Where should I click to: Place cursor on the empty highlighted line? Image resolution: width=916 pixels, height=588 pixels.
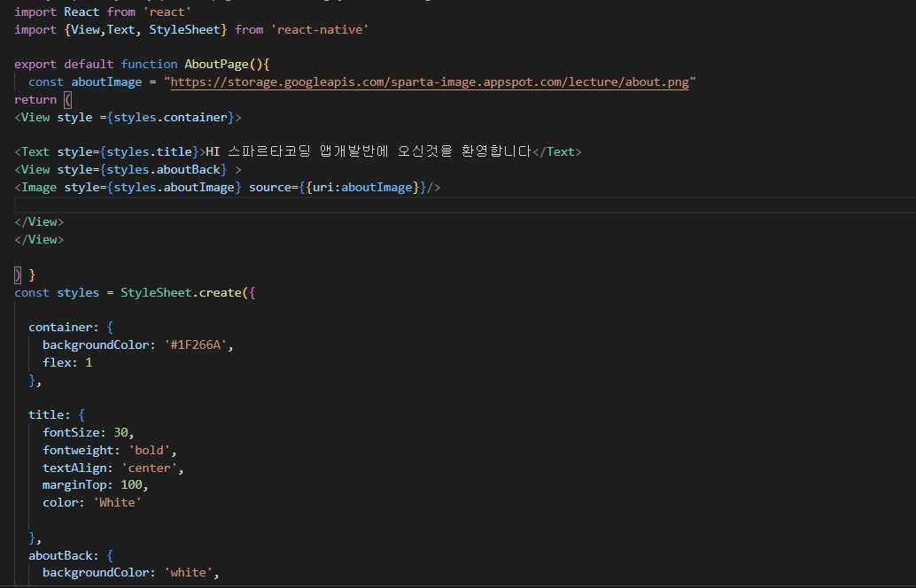point(465,205)
